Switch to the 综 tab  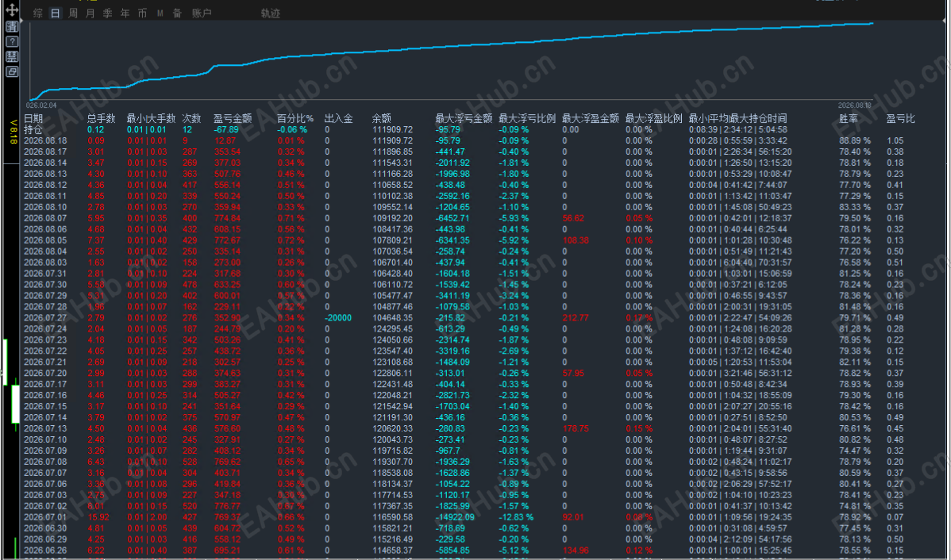pyautogui.click(x=38, y=13)
